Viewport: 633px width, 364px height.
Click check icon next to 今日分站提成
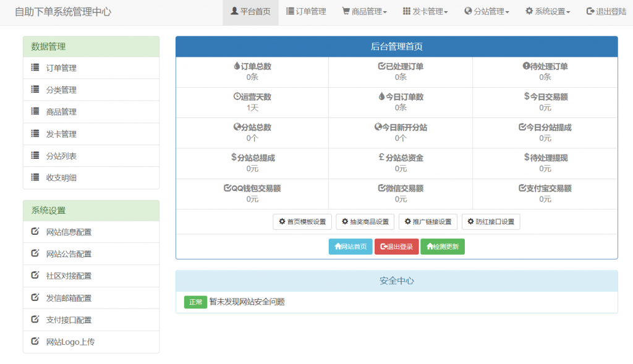(x=522, y=127)
